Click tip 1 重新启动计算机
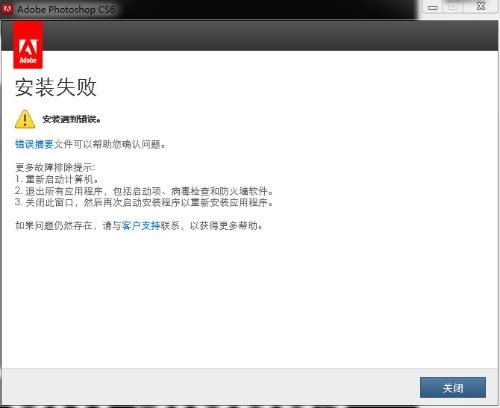This screenshot has height=408, width=500. coord(57,179)
